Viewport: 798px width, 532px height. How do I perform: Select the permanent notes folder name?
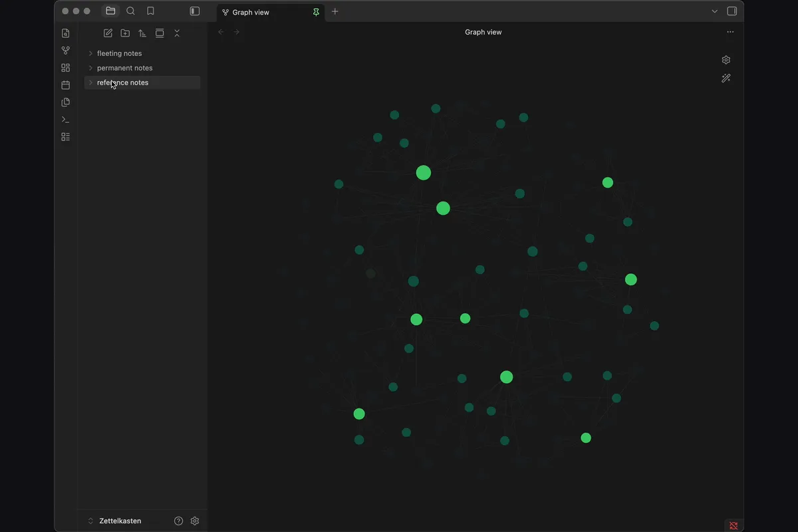coord(125,68)
